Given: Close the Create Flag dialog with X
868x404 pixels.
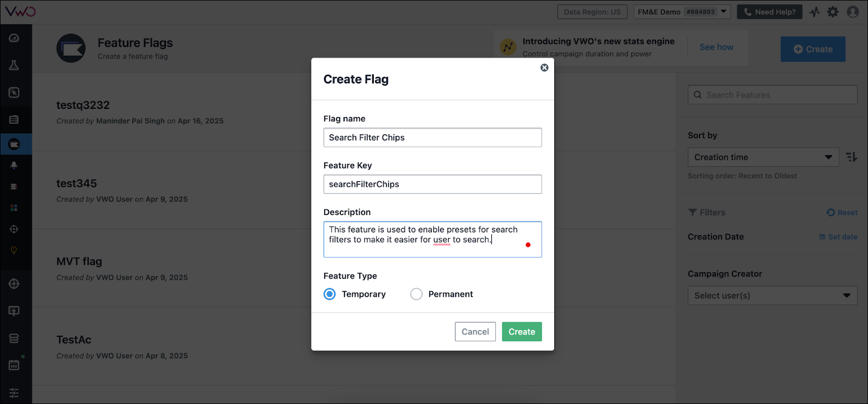Looking at the screenshot, I should [x=545, y=68].
